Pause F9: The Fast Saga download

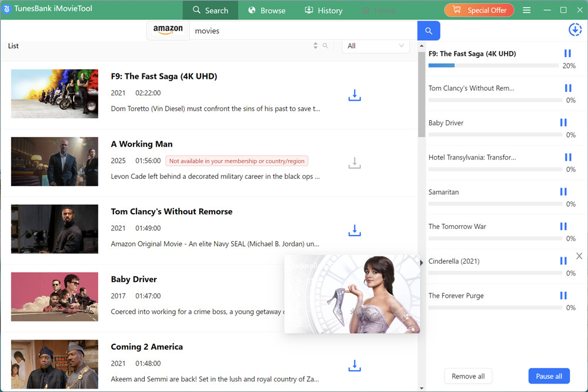(x=567, y=54)
